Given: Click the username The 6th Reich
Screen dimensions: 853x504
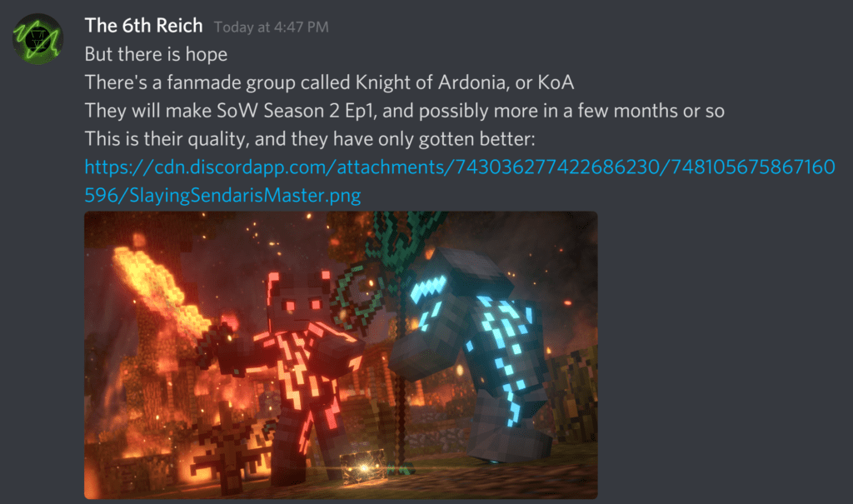Looking at the screenshot, I should point(143,26).
